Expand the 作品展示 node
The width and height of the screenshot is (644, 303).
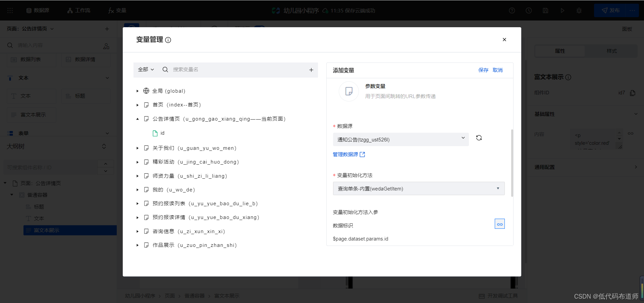138,245
